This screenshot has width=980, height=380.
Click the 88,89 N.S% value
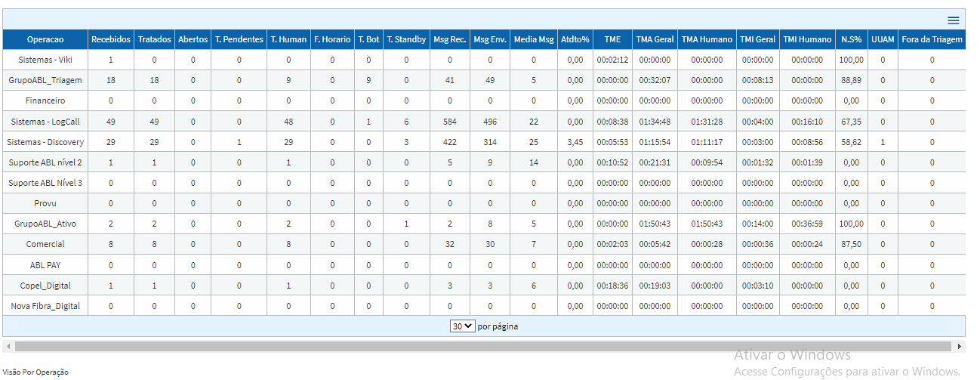(851, 80)
